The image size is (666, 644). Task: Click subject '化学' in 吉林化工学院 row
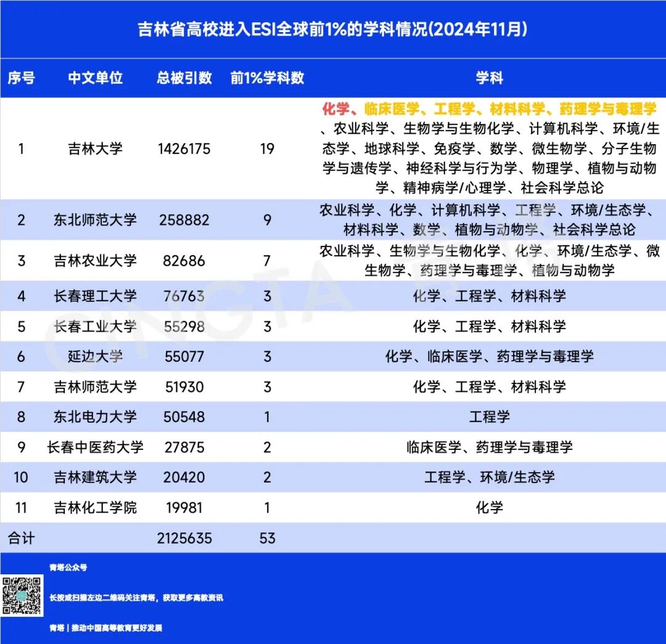(x=489, y=508)
